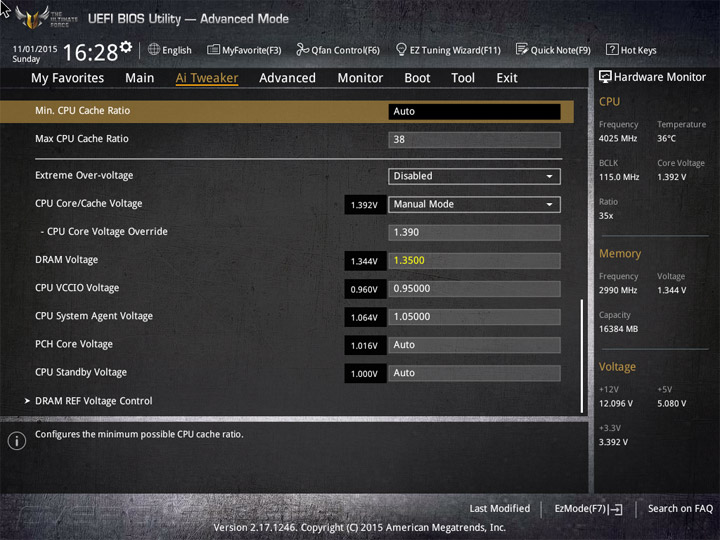This screenshot has height=540, width=720.
Task: Open the settings gear beside the clock
Action: [x=126, y=46]
